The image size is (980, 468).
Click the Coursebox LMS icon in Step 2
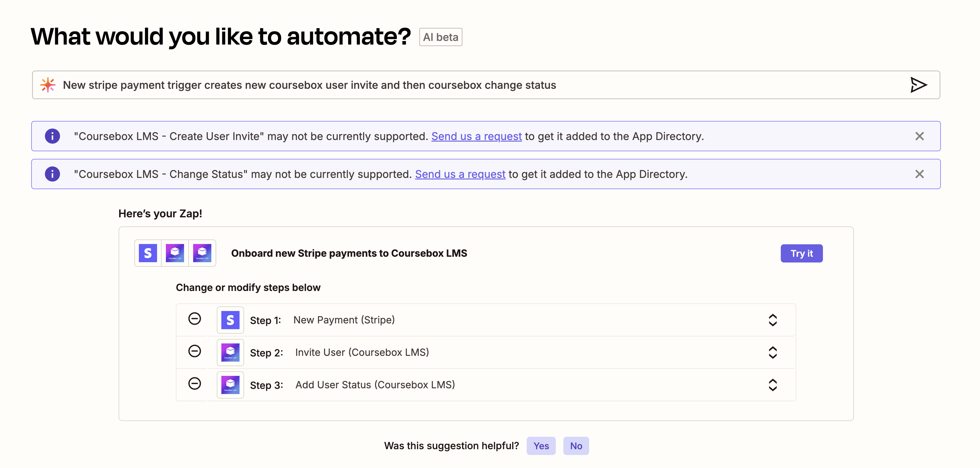point(230,353)
